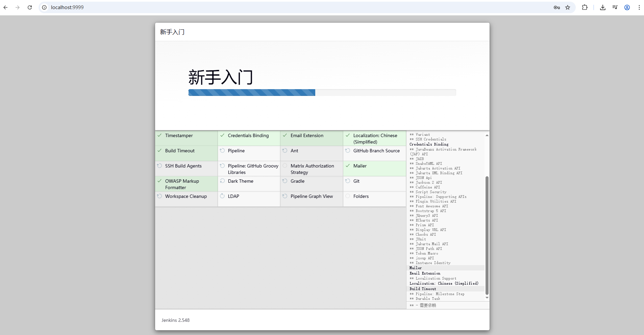This screenshot has width=644, height=335.
Task: Click the pending circle next to Folders
Action: (348, 196)
